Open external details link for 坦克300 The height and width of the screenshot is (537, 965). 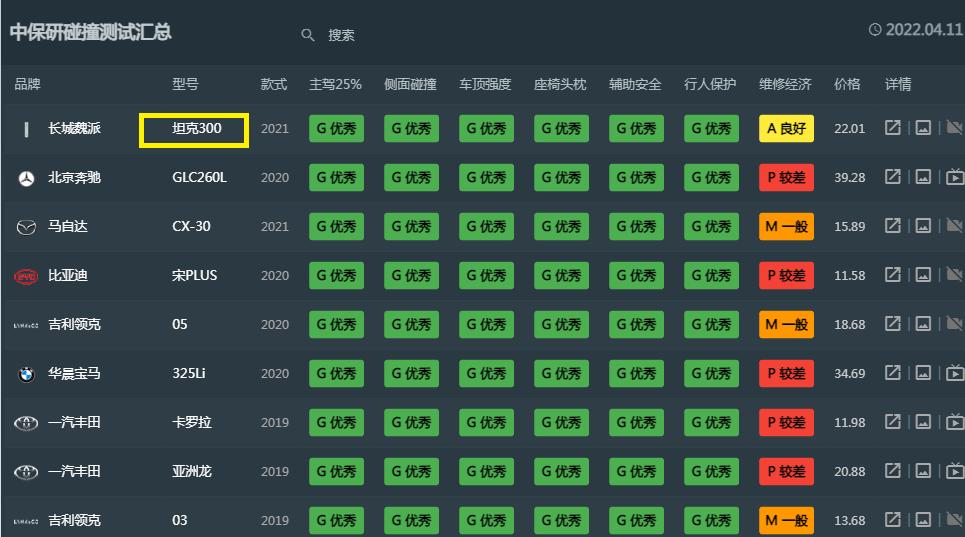pos(892,128)
